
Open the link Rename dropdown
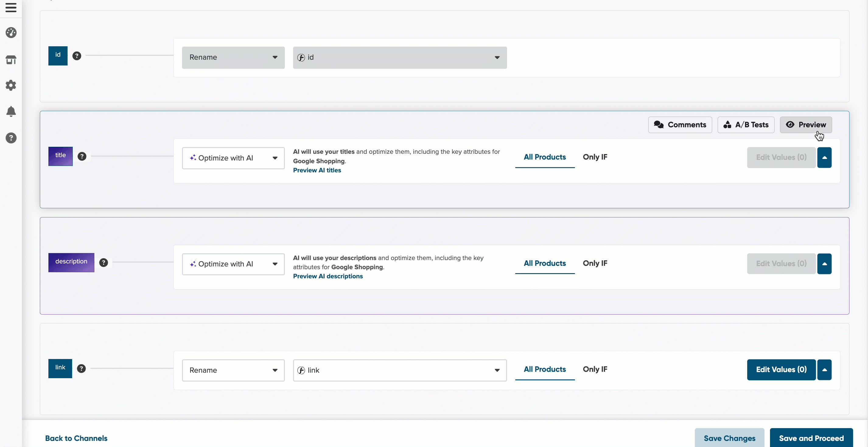pos(233,370)
